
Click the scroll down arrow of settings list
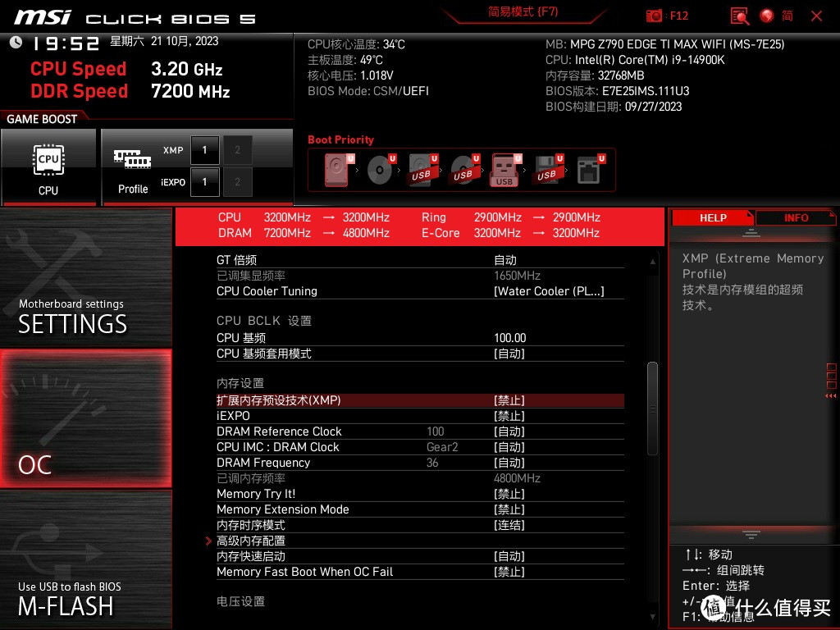tap(652, 617)
